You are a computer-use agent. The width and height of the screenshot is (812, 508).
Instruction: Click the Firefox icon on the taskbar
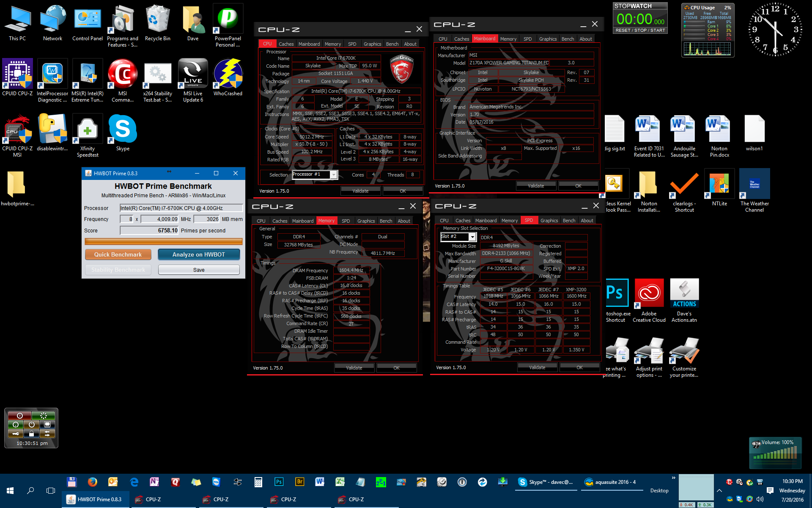(92, 482)
